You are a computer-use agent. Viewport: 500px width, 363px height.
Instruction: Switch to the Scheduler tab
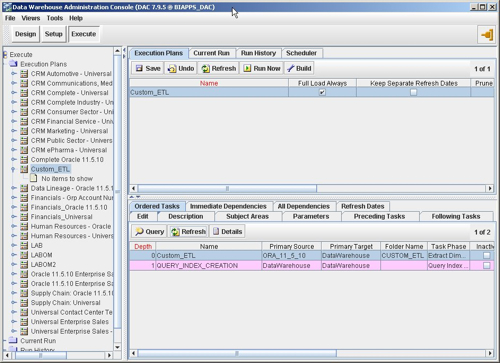301,53
